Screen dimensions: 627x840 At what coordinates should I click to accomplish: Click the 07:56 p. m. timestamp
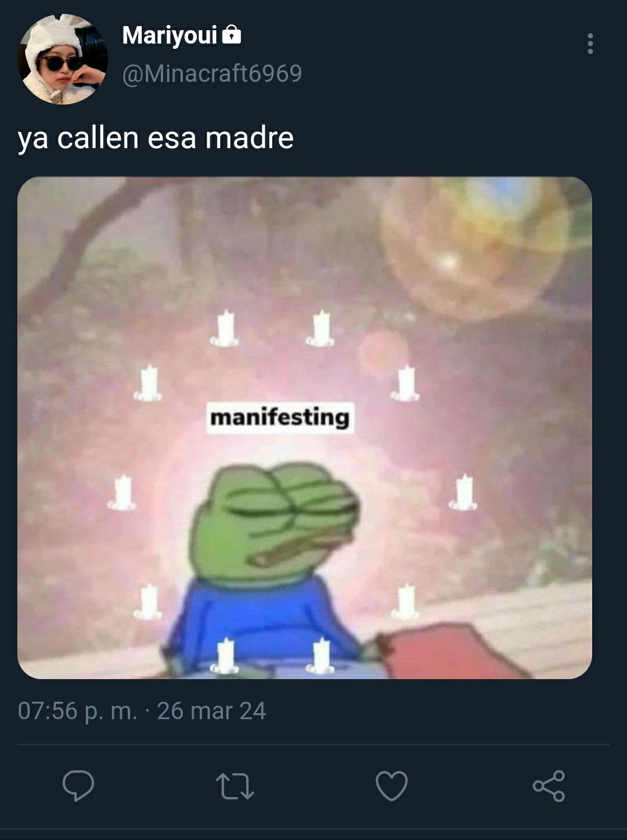coord(78,711)
